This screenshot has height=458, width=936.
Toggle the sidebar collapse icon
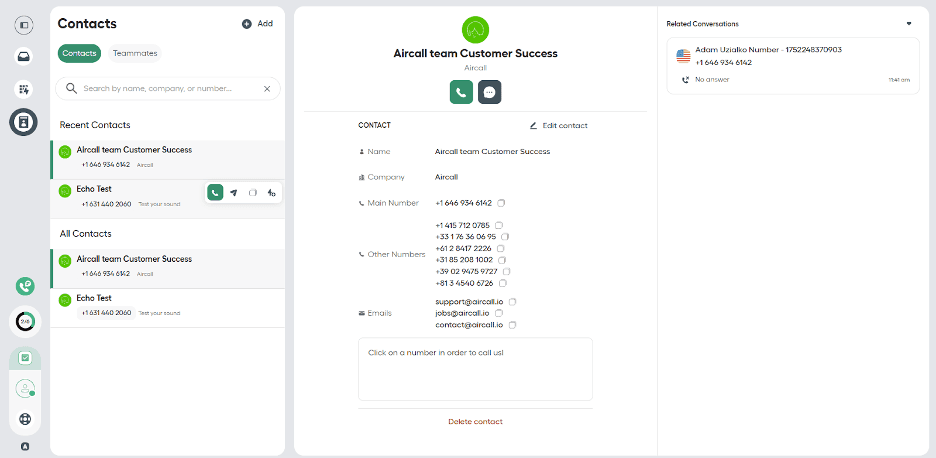pyautogui.click(x=24, y=23)
